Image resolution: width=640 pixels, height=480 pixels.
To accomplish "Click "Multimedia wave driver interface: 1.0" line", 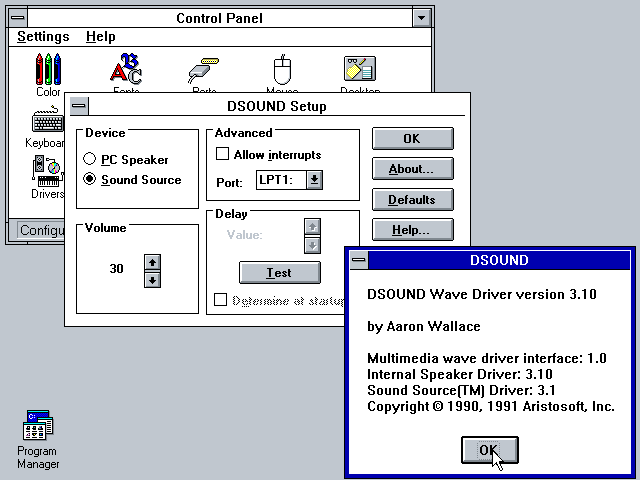I will click(x=487, y=358).
